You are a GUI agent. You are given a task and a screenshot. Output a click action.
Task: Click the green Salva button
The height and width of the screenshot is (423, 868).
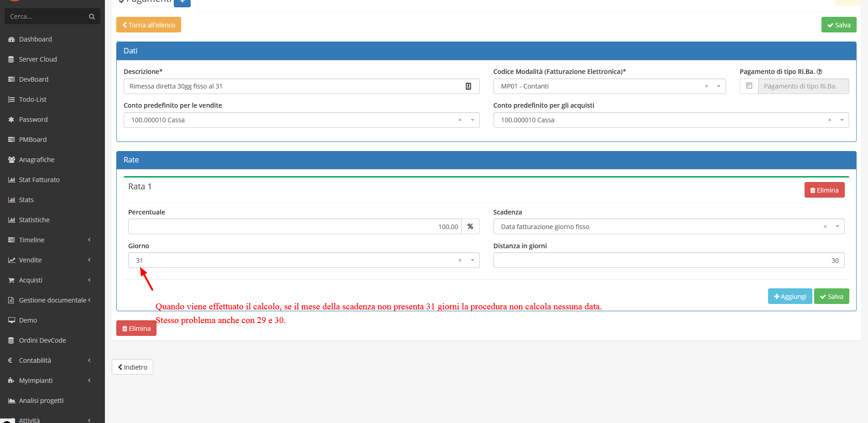click(838, 25)
